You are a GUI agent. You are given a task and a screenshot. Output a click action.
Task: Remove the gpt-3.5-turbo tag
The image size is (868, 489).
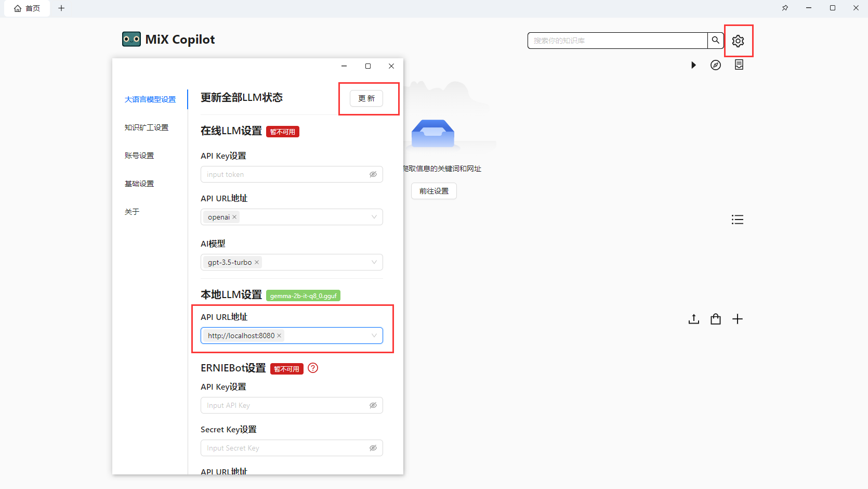[x=257, y=262]
